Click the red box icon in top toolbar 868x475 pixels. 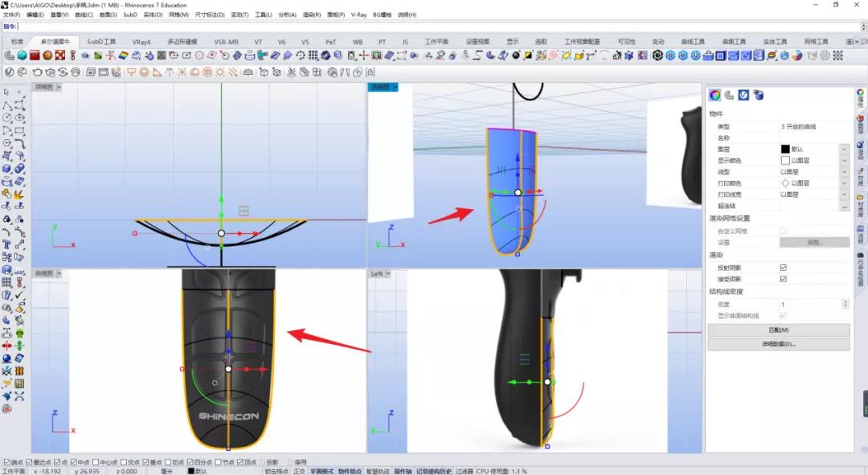(x=35, y=55)
